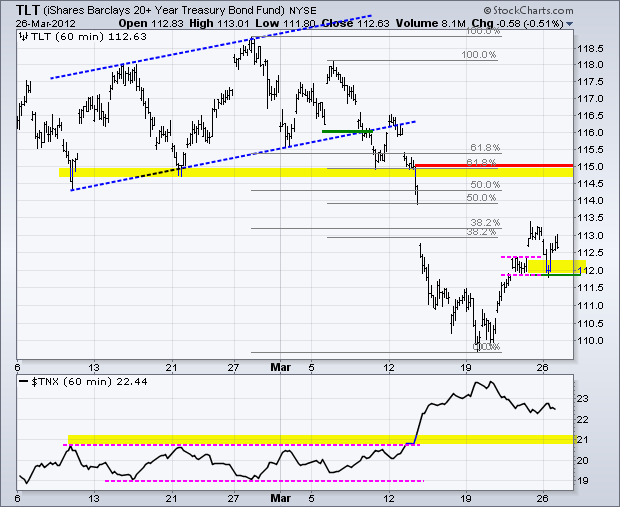The width and height of the screenshot is (620, 507).
Task: Click the Mar date label under the $TNX panel
Action: pyautogui.click(x=280, y=498)
